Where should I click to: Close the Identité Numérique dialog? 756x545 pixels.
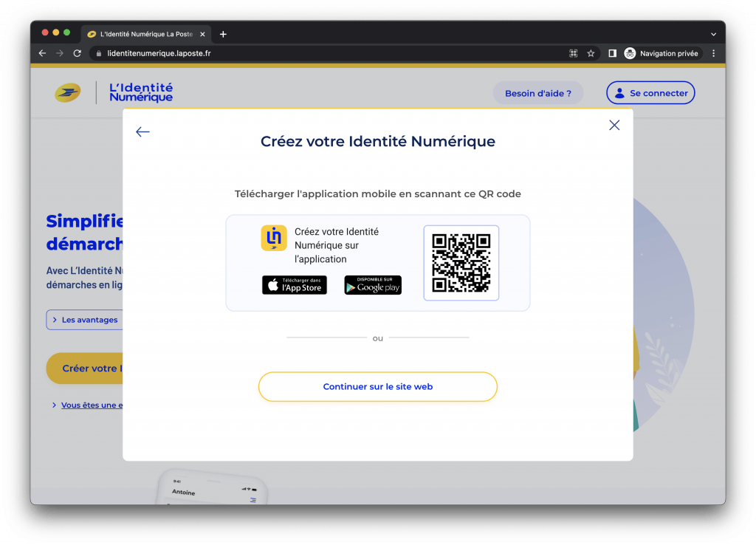(614, 126)
